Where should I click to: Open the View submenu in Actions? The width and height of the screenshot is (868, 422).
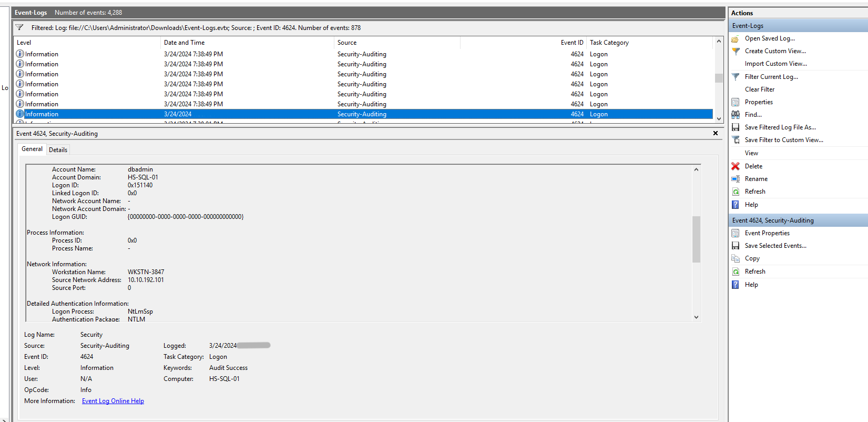click(751, 153)
